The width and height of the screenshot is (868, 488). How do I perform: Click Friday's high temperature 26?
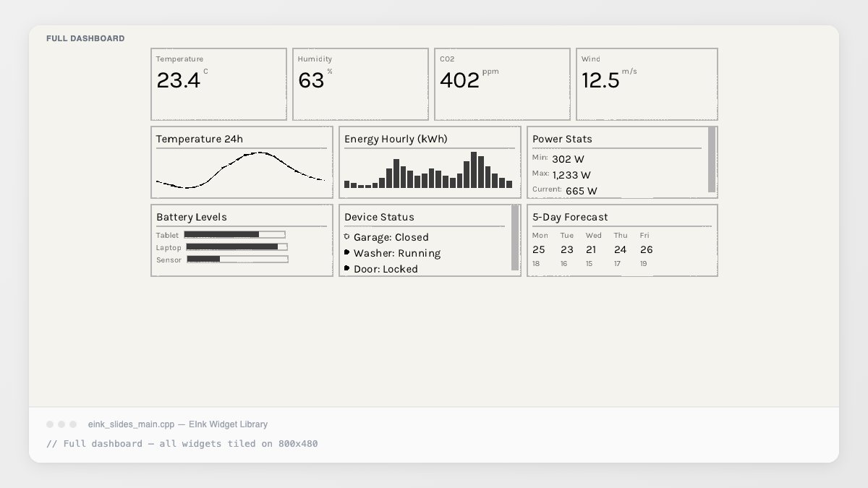click(647, 249)
